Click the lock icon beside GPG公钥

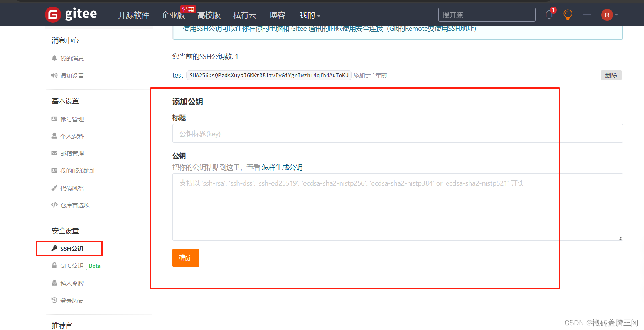54,266
